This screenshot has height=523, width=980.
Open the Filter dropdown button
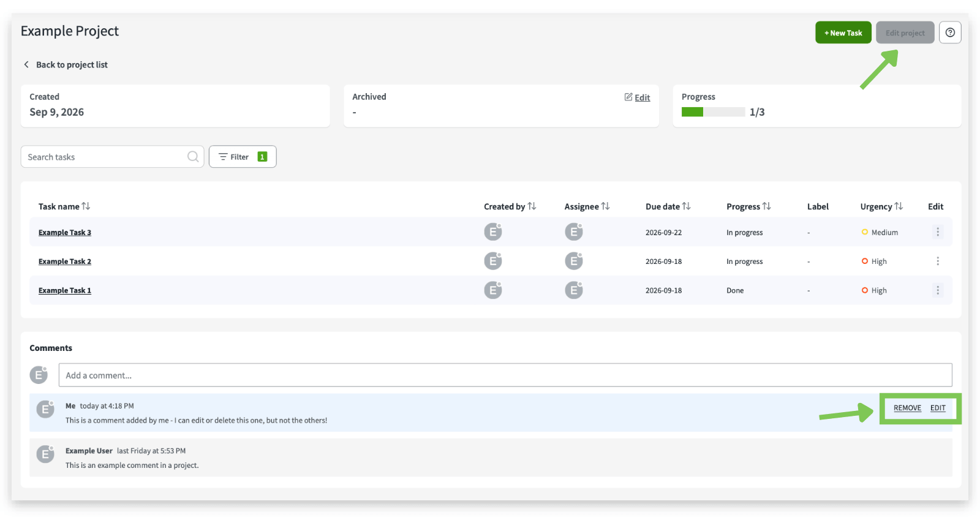[x=243, y=157]
